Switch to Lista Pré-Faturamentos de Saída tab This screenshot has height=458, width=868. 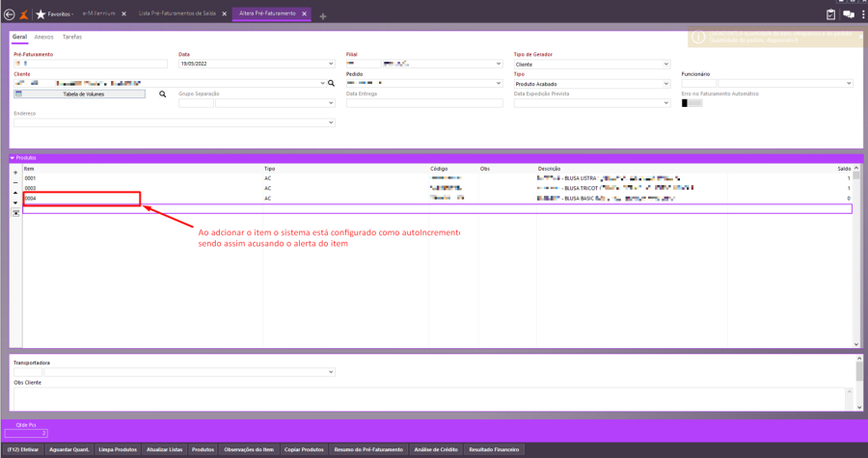(x=177, y=13)
